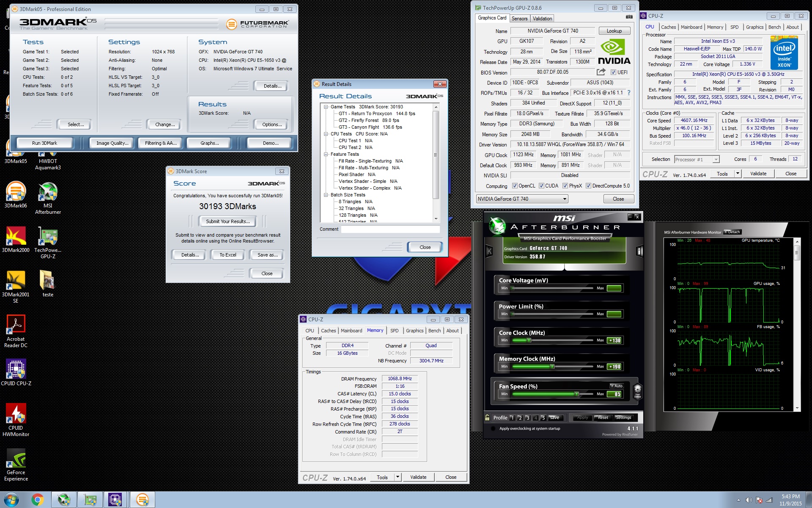Open Bench tab in top CPU-Z
812x508 pixels.
pos(774,27)
